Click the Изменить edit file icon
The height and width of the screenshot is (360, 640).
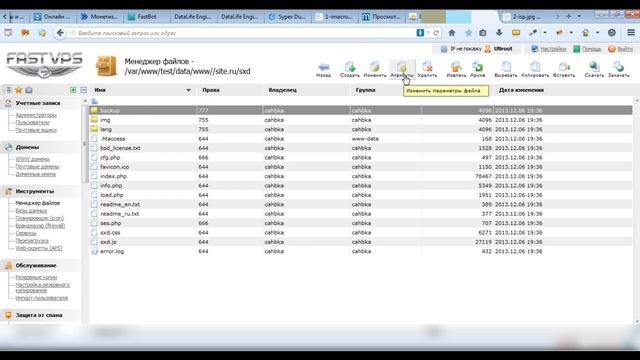click(375, 69)
